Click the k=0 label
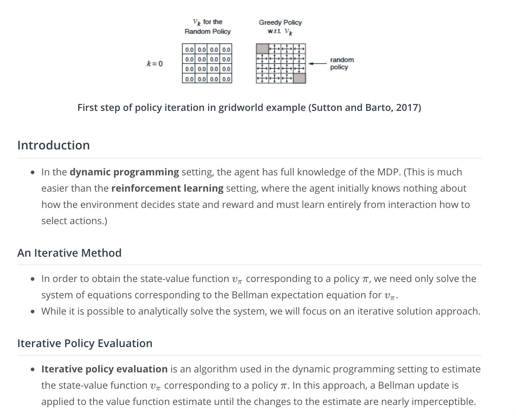516x420 pixels. point(154,64)
